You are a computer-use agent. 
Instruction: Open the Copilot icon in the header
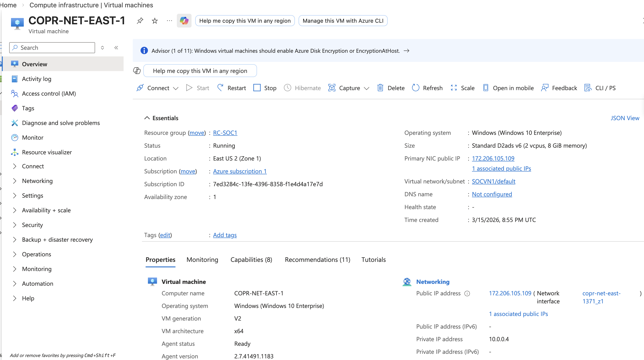pos(184,20)
